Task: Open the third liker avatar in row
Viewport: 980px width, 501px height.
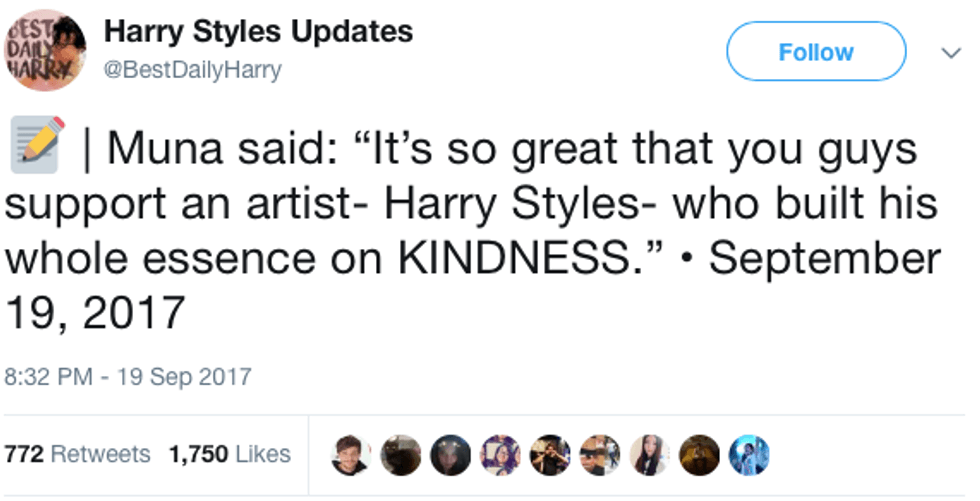Action: click(x=450, y=455)
